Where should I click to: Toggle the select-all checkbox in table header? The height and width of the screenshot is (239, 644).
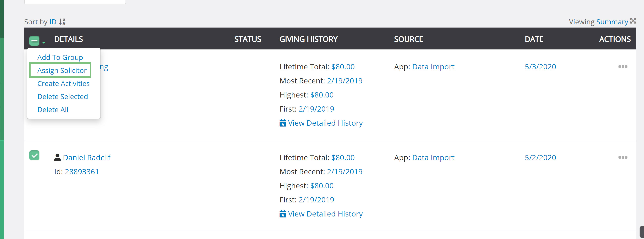pos(34,40)
